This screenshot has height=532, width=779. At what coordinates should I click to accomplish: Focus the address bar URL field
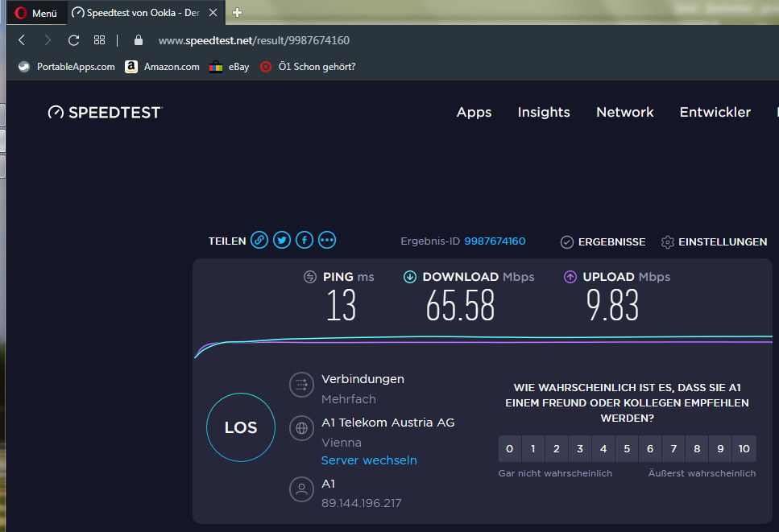click(x=254, y=40)
